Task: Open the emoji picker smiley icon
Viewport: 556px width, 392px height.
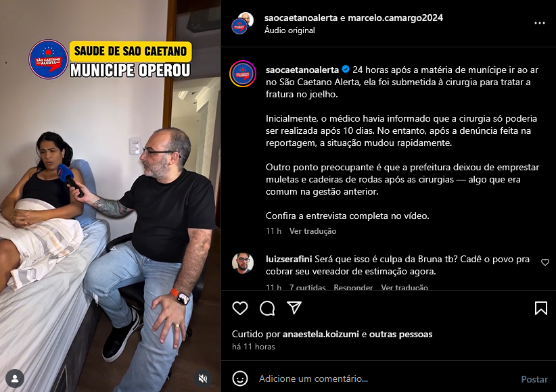Action: [240, 378]
